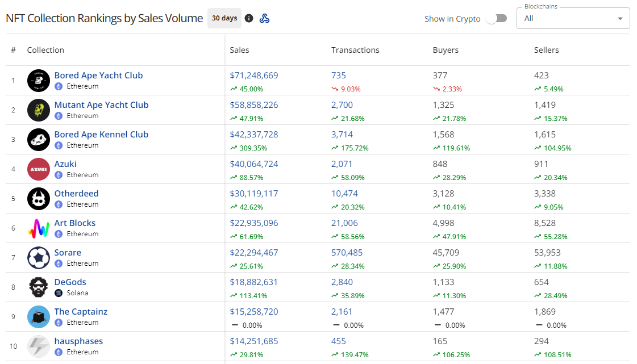Sort by the Sales column header
The height and width of the screenshot is (364, 637).
pyautogui.click(x=239, y=50)
